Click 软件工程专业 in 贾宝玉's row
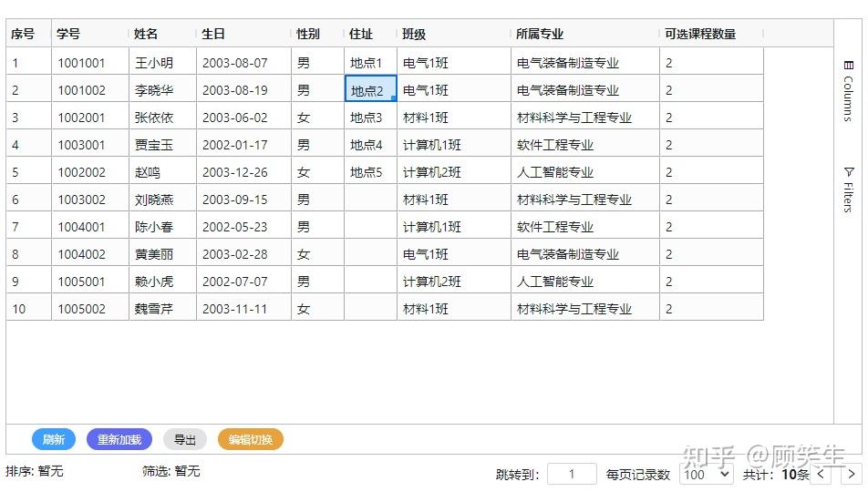The width and height of the screenshot is (868, 492). 585,144
